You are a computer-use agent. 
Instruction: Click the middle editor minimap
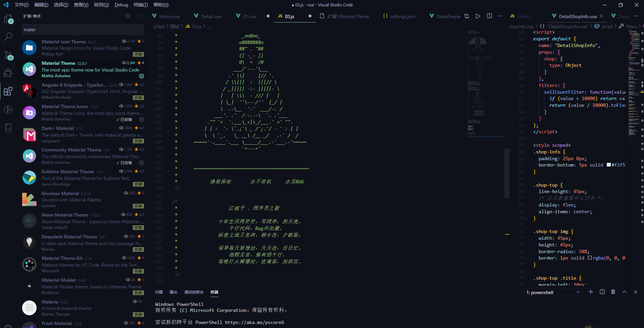486,84
